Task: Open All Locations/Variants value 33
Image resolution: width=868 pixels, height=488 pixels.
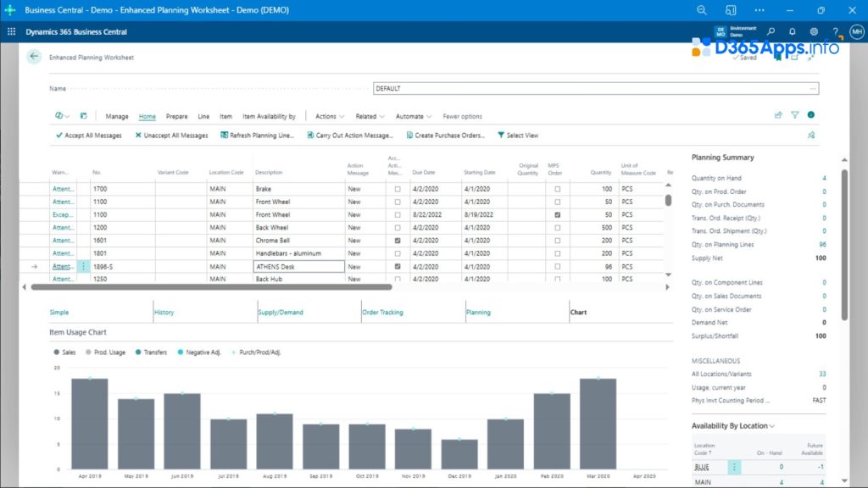Action: click(x=822, y=374)
